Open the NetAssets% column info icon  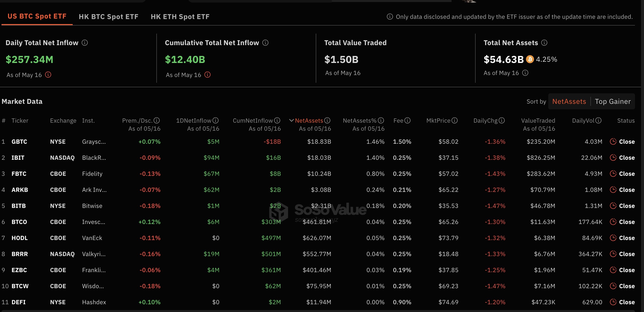point(381,121)
